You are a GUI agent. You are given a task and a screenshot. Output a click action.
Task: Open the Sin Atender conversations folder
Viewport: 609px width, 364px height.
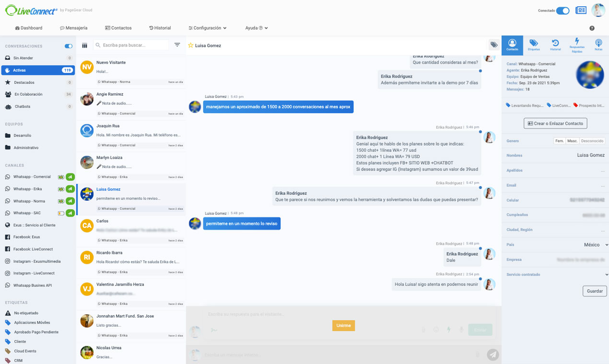pos(23,58)
